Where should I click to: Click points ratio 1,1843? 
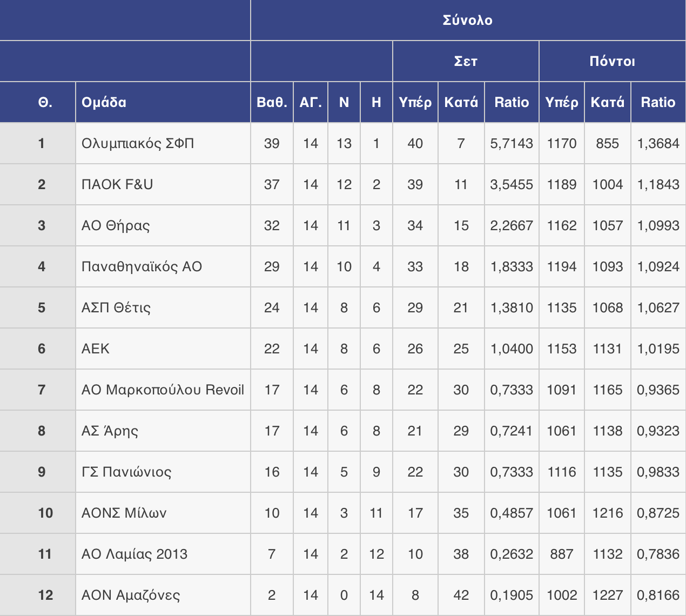pos(658,184)
